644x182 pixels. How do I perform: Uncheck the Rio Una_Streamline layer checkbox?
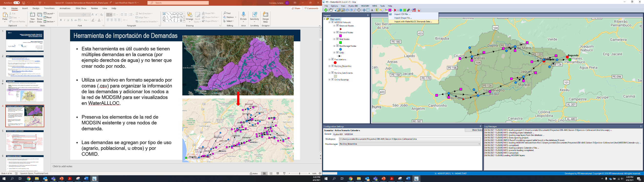tap(332, 66)
